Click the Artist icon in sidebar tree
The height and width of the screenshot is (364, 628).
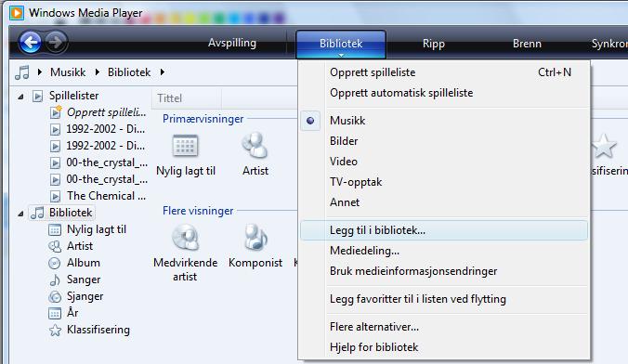pos(55,246)
